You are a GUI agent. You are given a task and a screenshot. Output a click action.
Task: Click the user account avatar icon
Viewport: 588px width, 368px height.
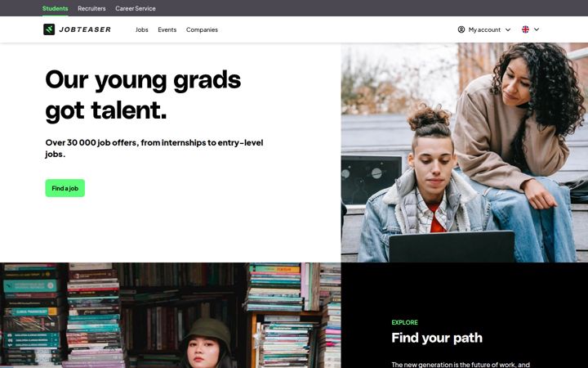pyautogui.click(x=461, y=29)
